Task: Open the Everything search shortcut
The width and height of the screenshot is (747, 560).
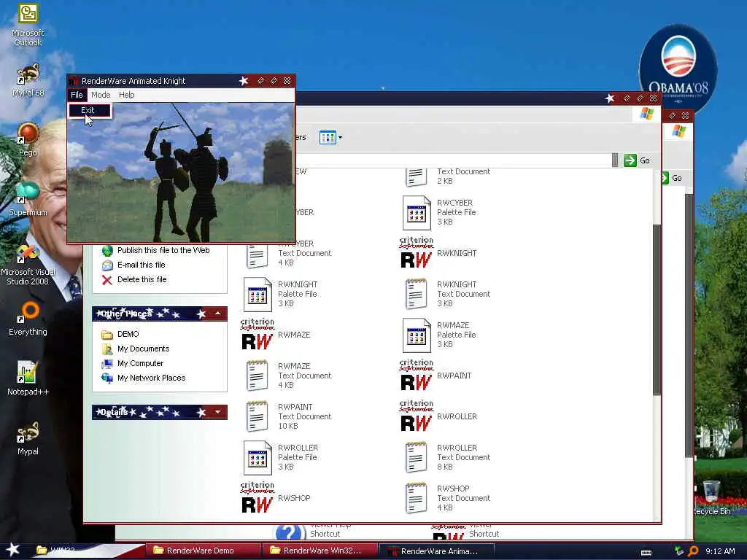Action: [x=28, y=318]
